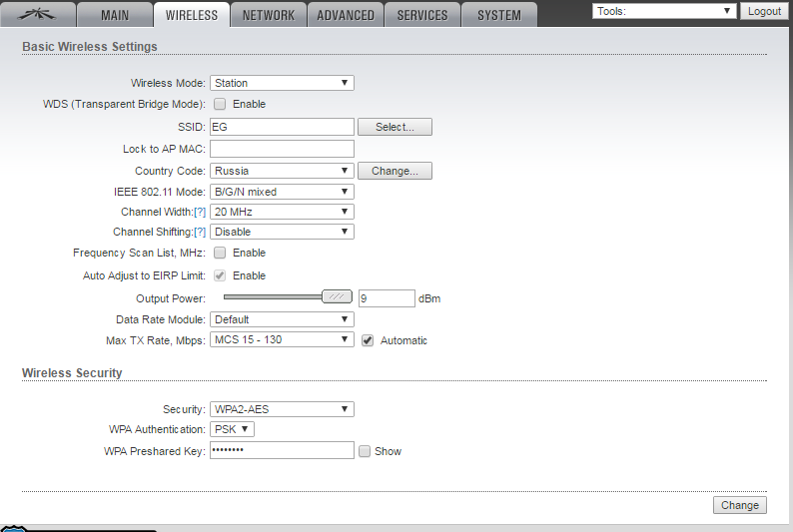Screen dimensions: 793x532
Task: Click the Output Power slider handle
Action: pos(337,297)
